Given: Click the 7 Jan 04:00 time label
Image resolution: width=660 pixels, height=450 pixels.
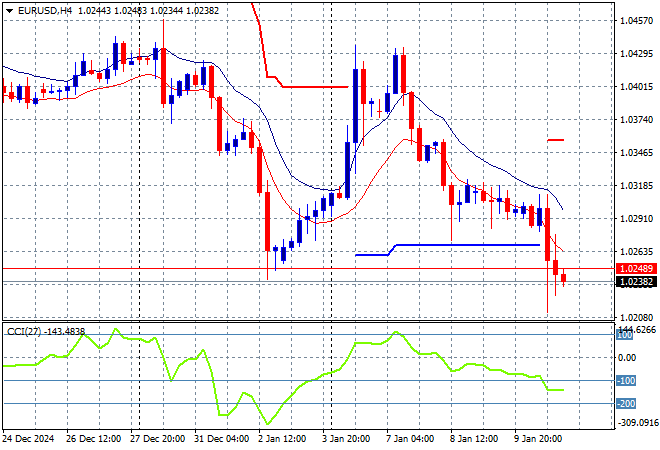Looking at the screenshot, I should pos(408,440).
